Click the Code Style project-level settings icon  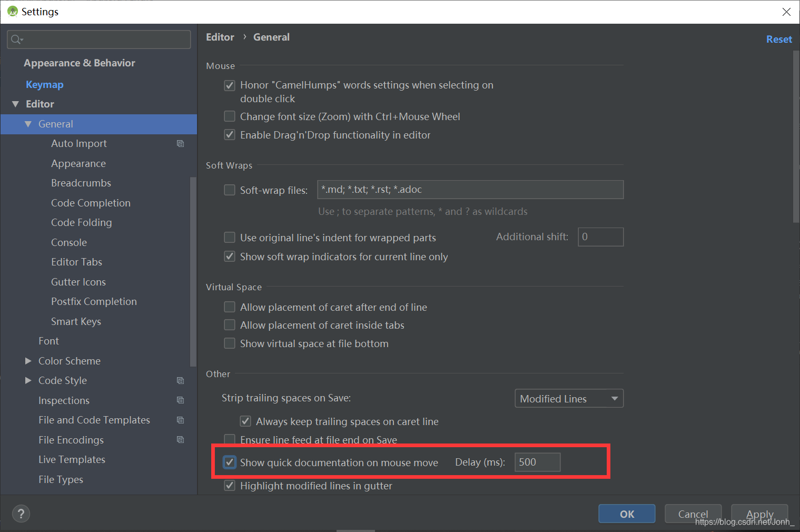180,381
